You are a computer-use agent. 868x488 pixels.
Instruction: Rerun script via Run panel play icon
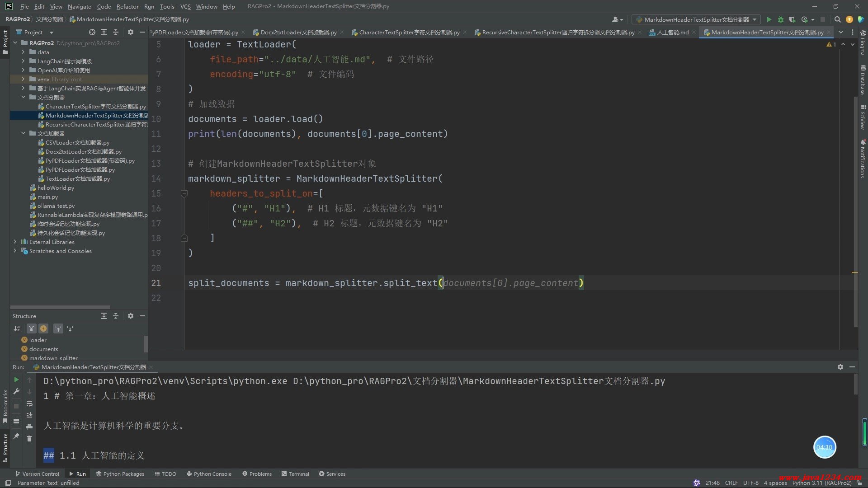pyautogui.click(x=16, y=380)
